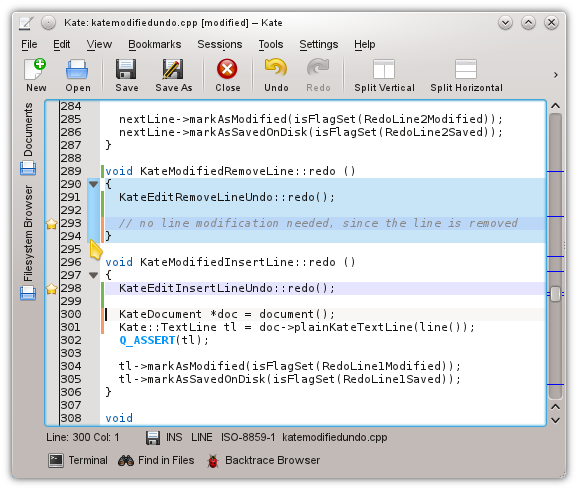Open a file with the Open icon
The image size is (578, 490).
[x=77, y=69]
